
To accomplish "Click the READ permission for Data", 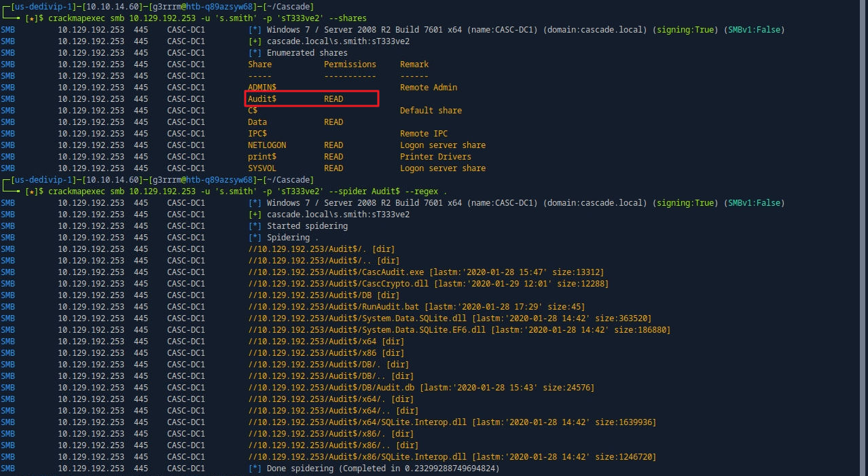I will (x=333, y=122).
